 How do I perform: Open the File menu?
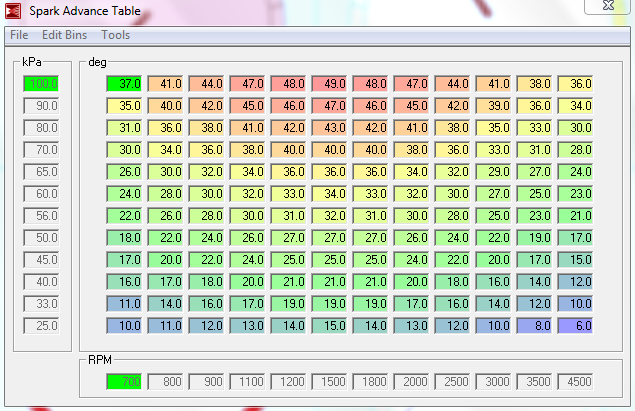coord(18,35)
